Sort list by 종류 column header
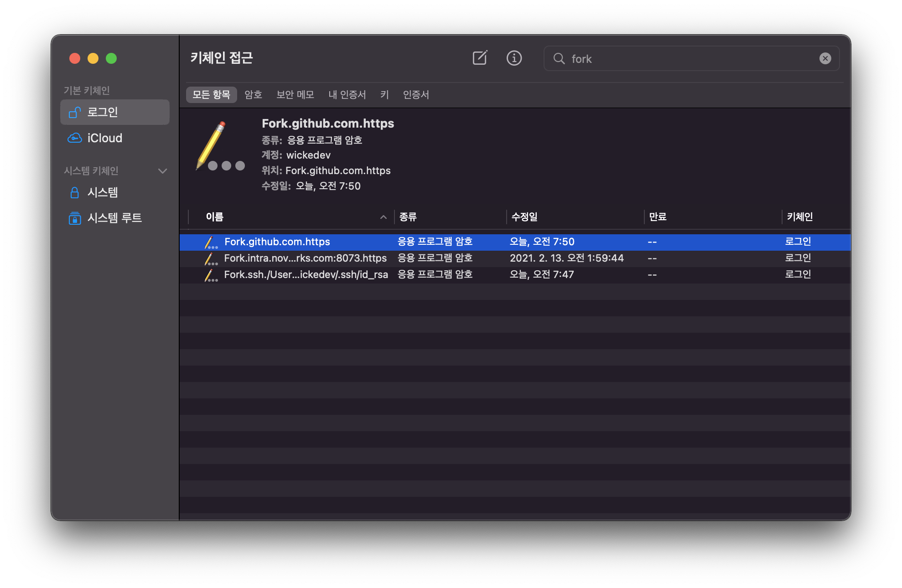Screen dimensions: 902x588 pyautogui.click(x=408, y=217)
